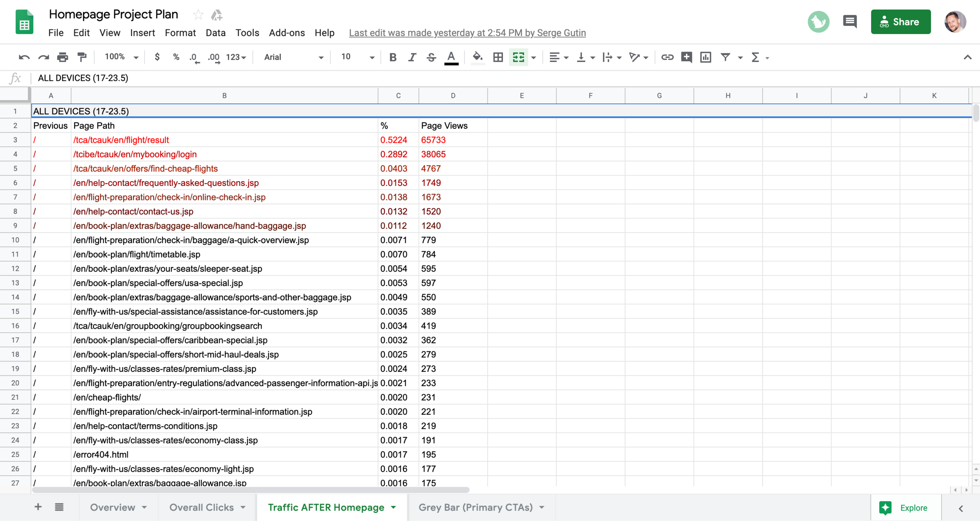The height and width of the screenshot is (523, 980).
Task: Click the green Share button
Action: (900, 22)
